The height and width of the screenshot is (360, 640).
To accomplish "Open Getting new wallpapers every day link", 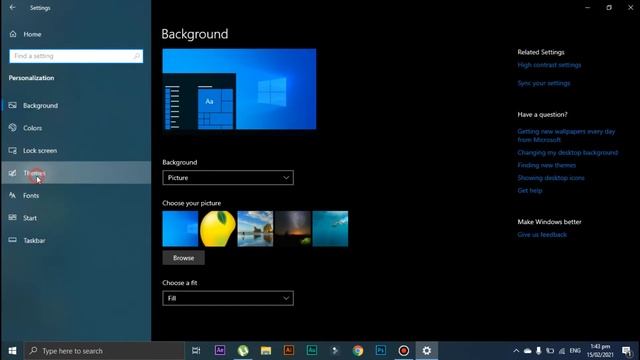I will [566, 136].
